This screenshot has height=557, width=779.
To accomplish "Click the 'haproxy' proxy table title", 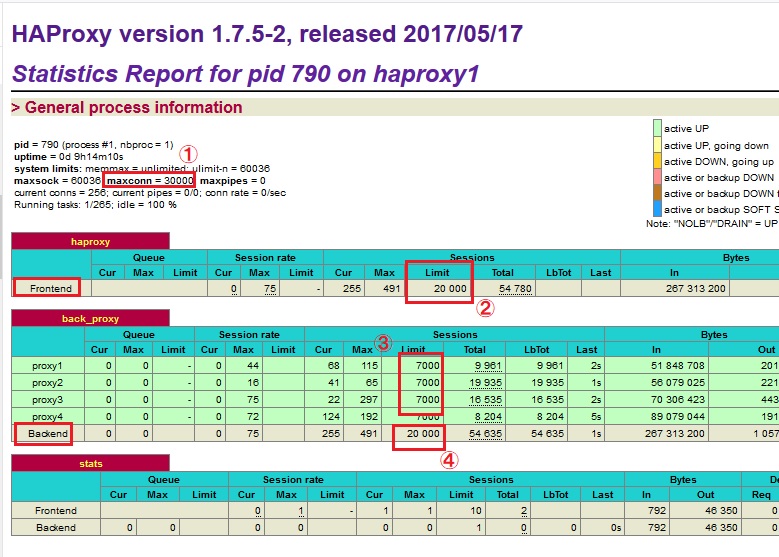I will (90, 241).
